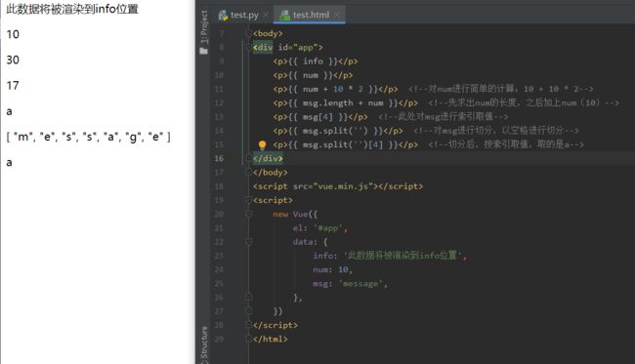Click fold marker at </html> line

249,339
